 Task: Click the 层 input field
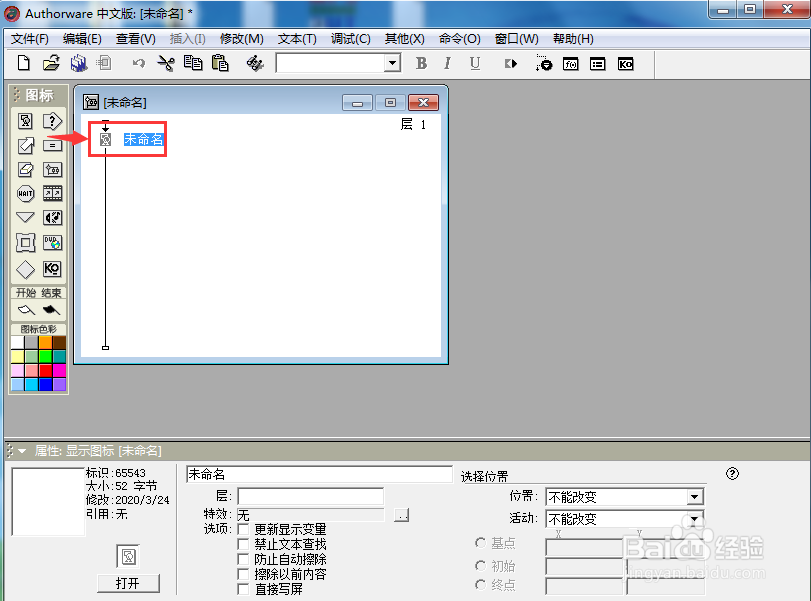(310, 496)
